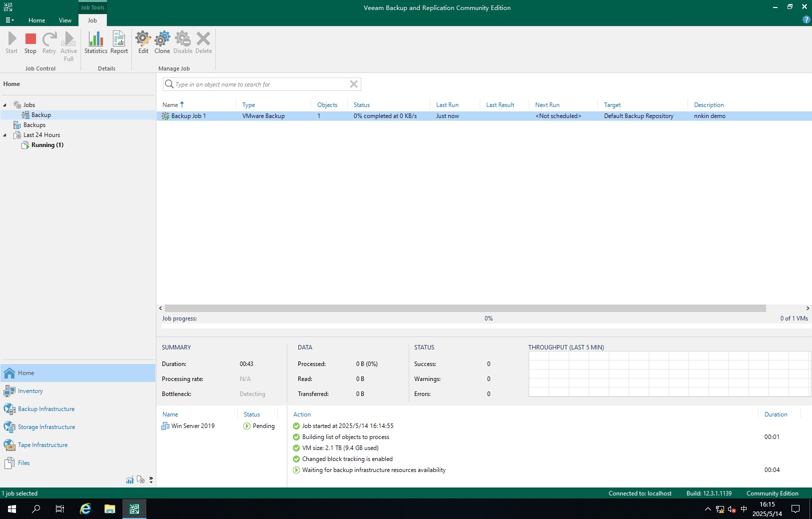812x519 pixels.
Task: Open the main application menu dropdown
Action: tap(9, 20)
